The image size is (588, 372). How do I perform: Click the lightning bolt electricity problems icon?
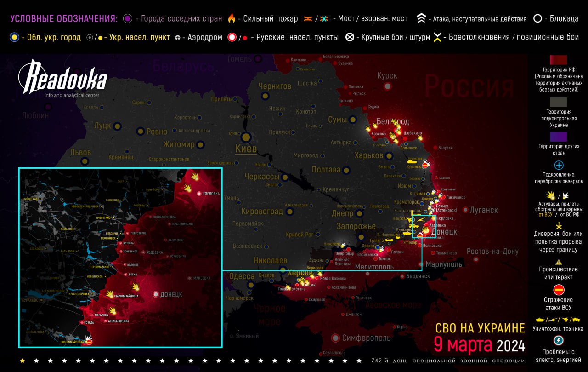click(559, 340)
